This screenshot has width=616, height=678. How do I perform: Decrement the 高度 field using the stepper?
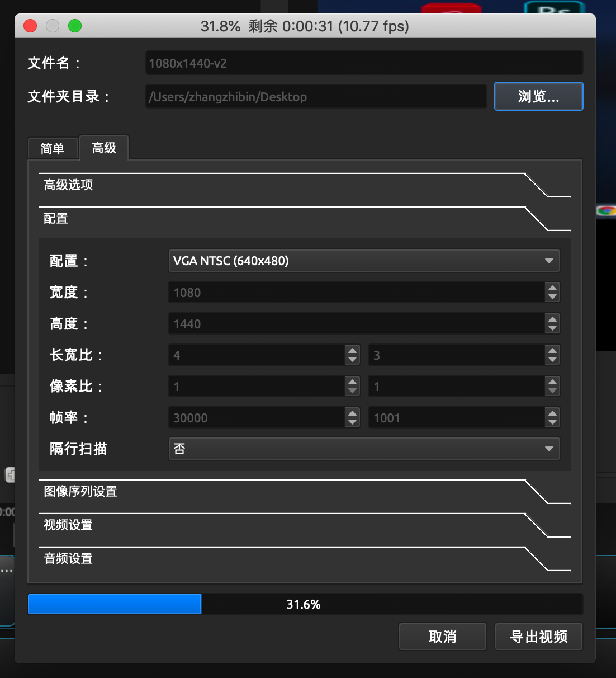coord(552,327)
